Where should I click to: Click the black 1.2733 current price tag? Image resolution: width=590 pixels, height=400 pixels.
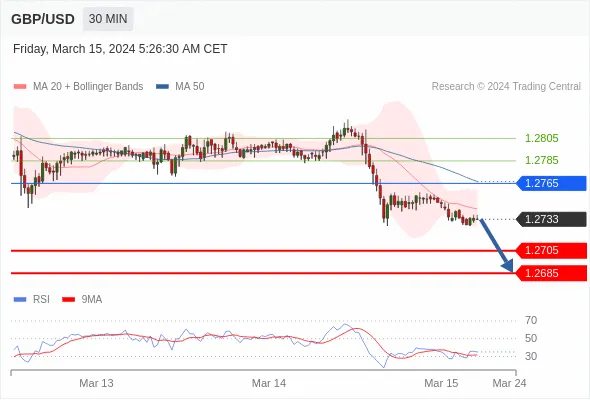pos(552,219)
